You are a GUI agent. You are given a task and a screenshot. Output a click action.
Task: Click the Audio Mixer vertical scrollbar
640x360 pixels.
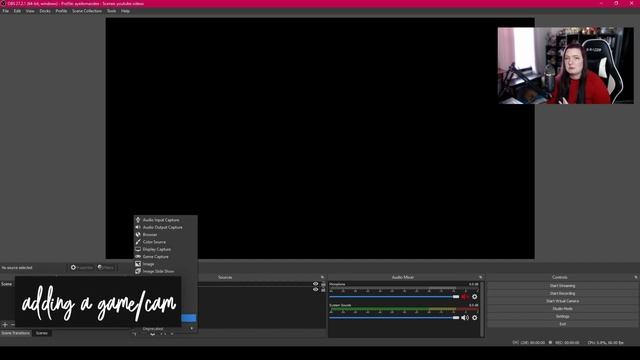[482, 309]
